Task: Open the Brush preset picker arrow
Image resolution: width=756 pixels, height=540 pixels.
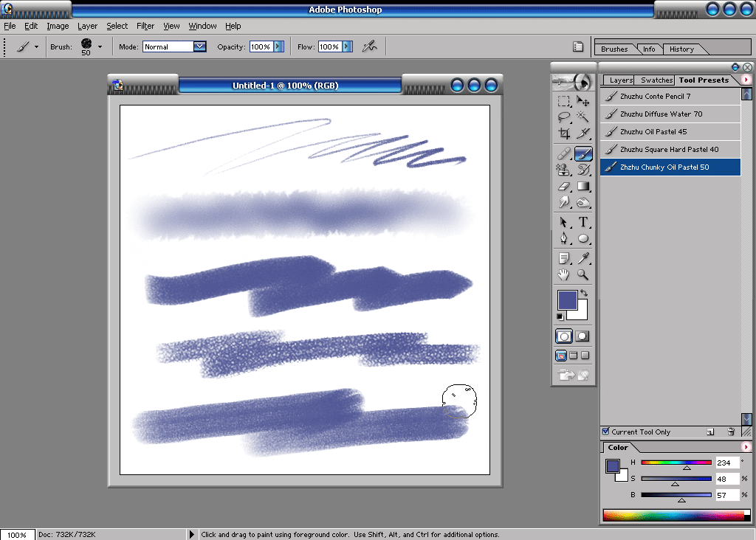Action: [100, 46]
